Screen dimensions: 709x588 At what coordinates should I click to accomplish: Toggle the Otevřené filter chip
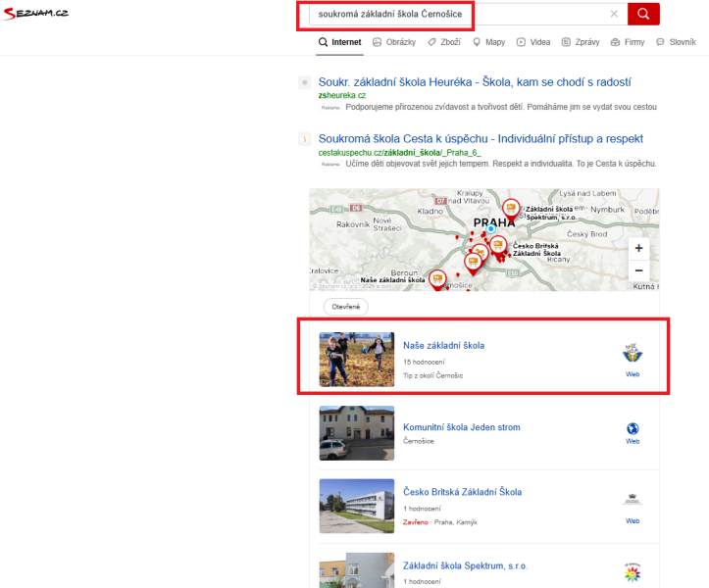[345, 307]
